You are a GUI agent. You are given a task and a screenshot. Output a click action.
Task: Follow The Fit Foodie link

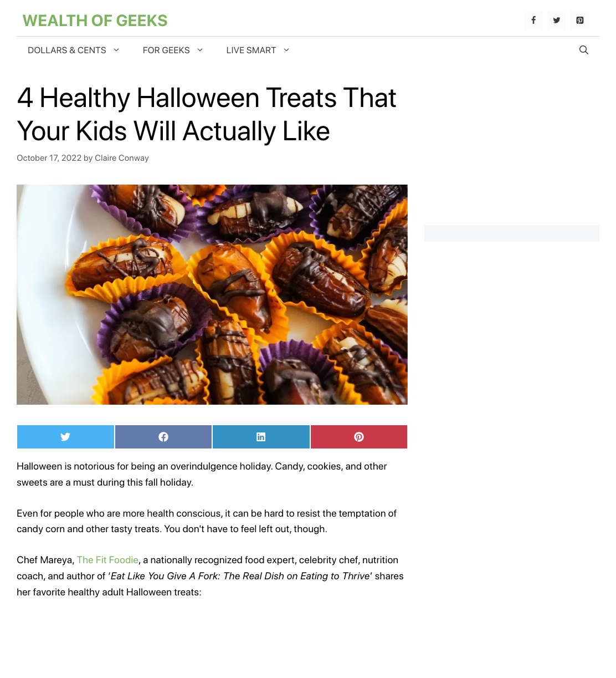pyautogui.click(x=107, y=560)
